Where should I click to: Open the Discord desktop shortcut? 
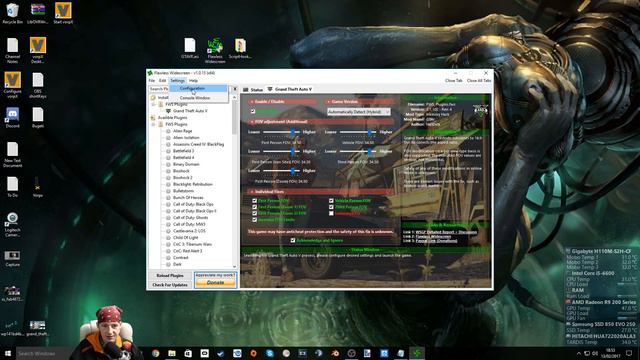coord(12,118)
